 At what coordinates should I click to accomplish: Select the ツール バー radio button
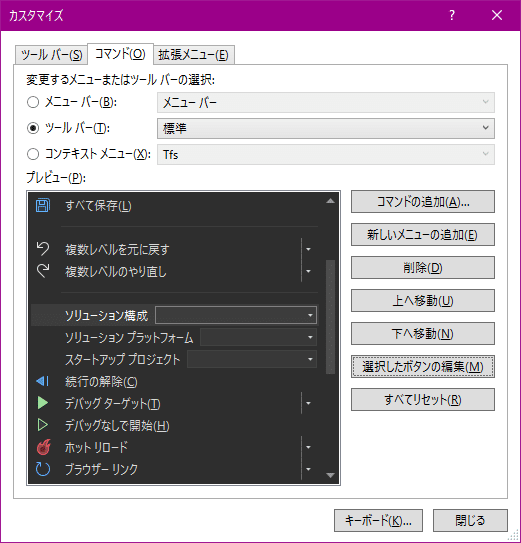[x=33, y=128]
